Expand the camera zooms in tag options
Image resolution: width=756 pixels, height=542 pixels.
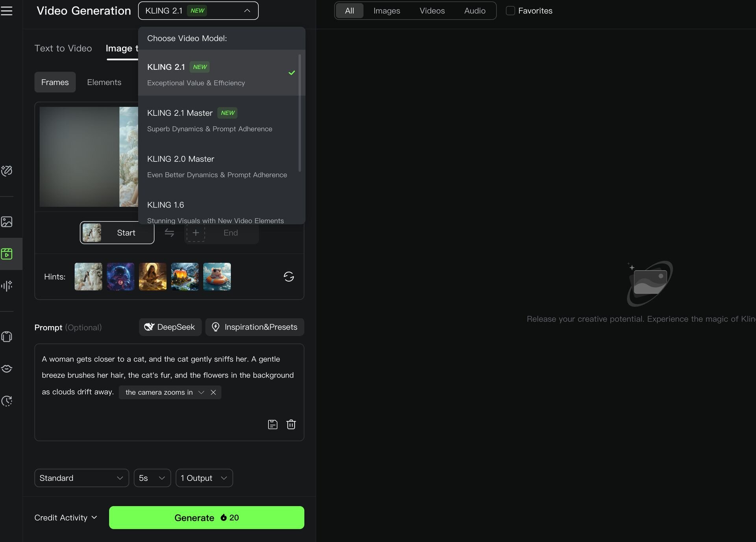click(x=201, y=392)
